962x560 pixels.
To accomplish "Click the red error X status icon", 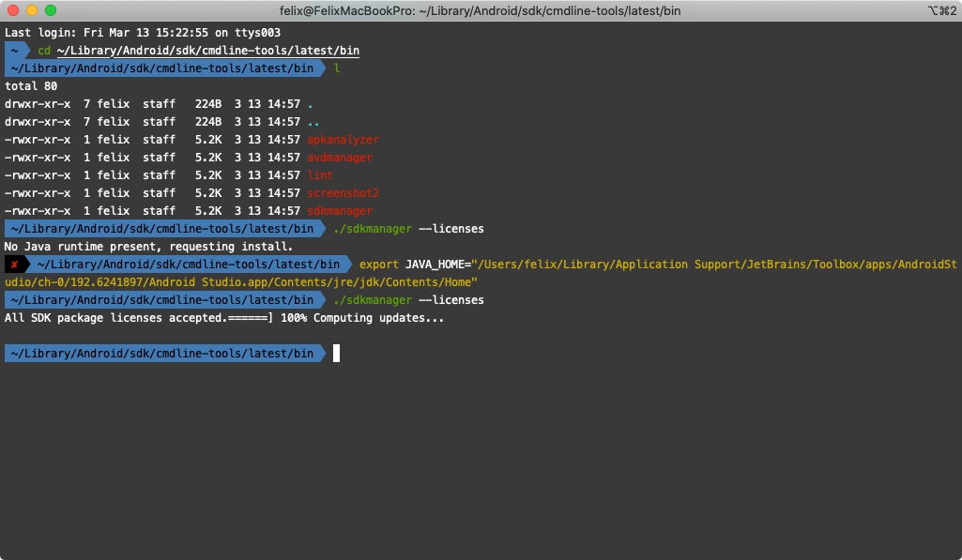I will (15, 265).
